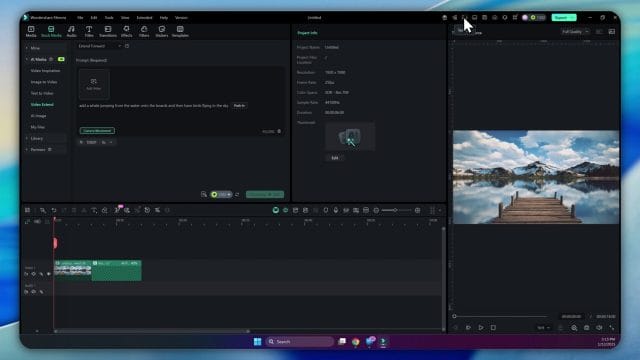
Task: Open the Windows Start menu
Action: coord(257,342)
